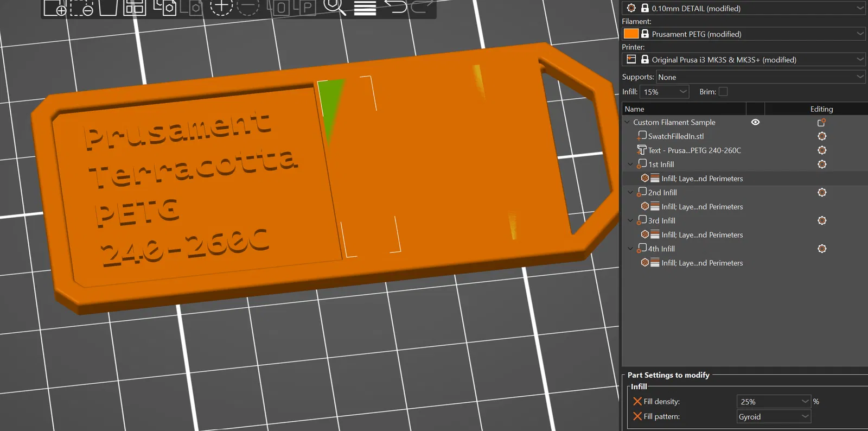
Task: Open the Fill pattern Gyroid dropdown
Action: point(774,416)
